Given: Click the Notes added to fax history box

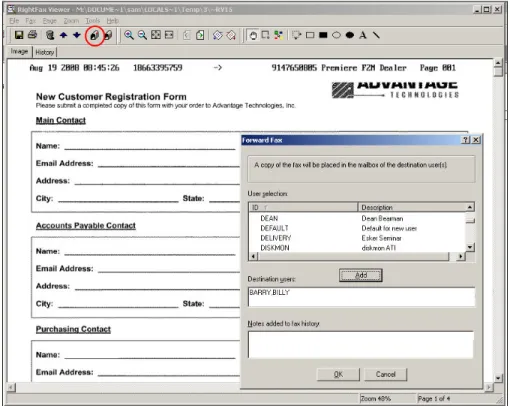Looking at the screenshot, I should click(x=361, y=345).
